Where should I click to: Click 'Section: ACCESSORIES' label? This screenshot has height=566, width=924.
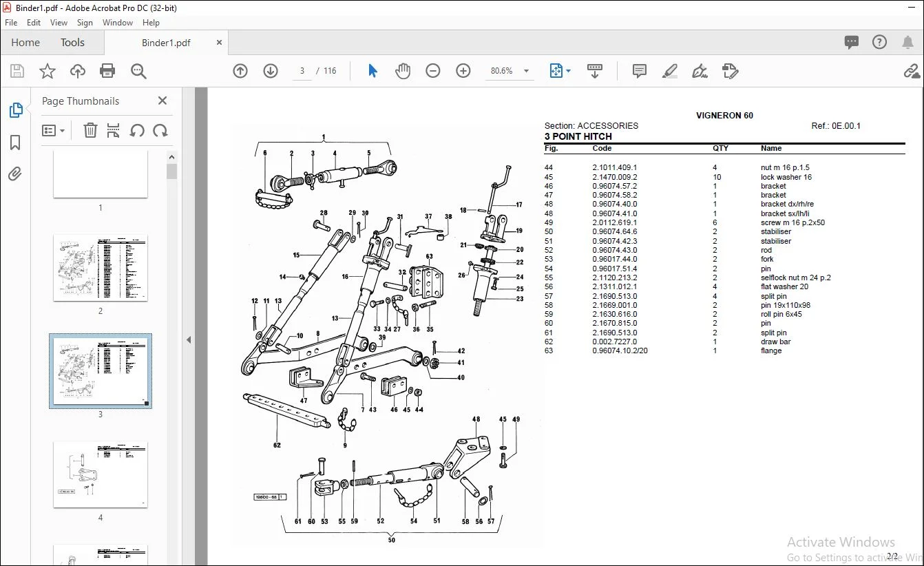point(591,126)
